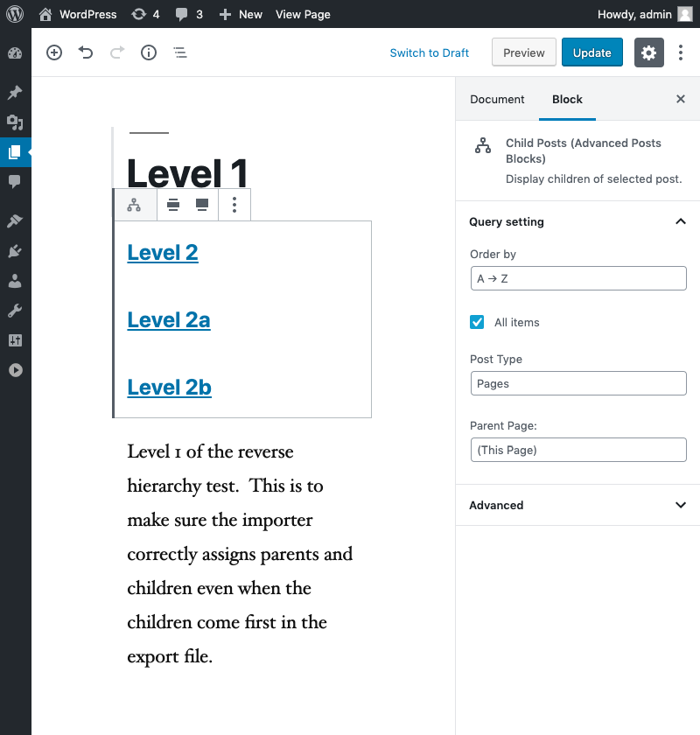Open the content structure info icon
This screenshot has width=700, height=735.
coord(149,52)
